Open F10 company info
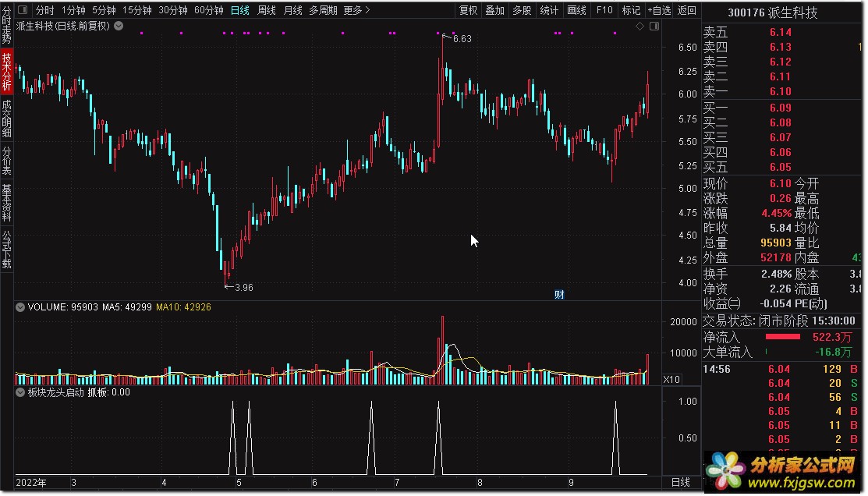Screen dimensions: 868x496 pyautogui.click(x=604, y=10)
